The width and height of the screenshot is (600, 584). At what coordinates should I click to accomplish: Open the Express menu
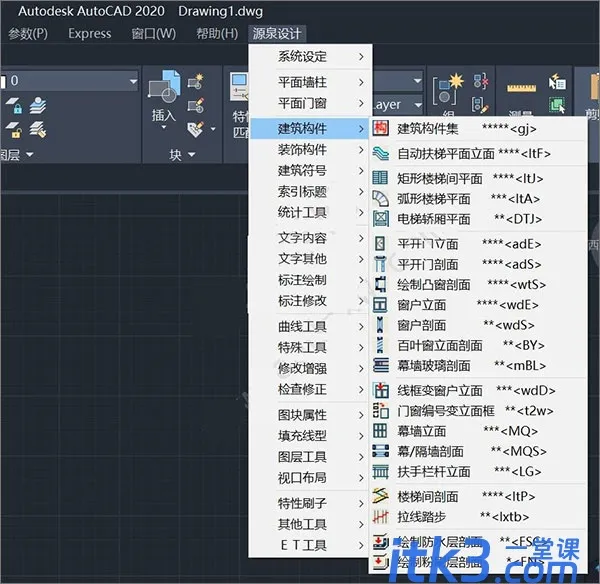click(90, 34)
